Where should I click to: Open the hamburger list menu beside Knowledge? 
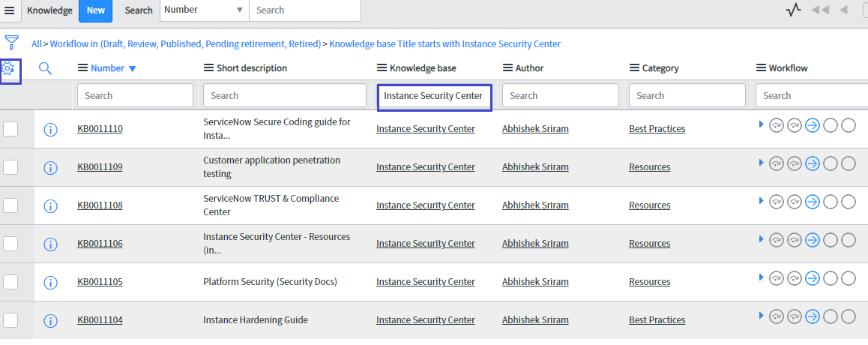point(10,10)
